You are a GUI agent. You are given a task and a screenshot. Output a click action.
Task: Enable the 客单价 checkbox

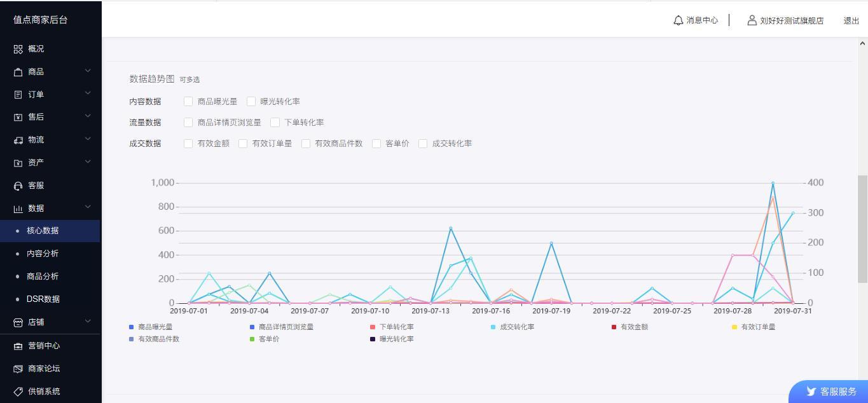coord(376,143)
